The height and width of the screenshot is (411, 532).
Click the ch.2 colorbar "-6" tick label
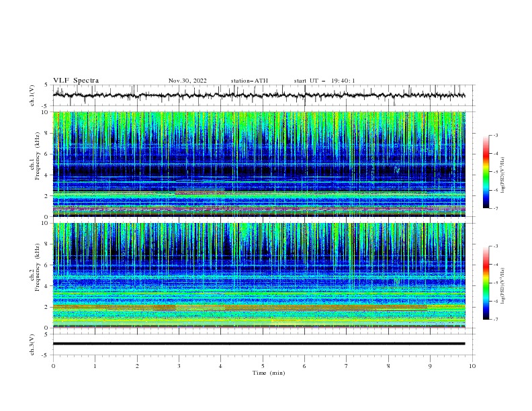coord(496,301)
